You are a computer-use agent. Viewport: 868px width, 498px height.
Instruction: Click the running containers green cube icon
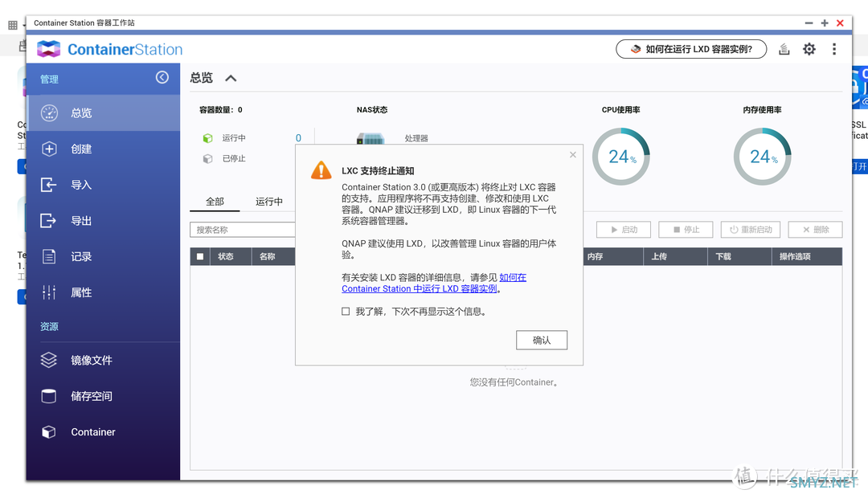pos(207,138)
